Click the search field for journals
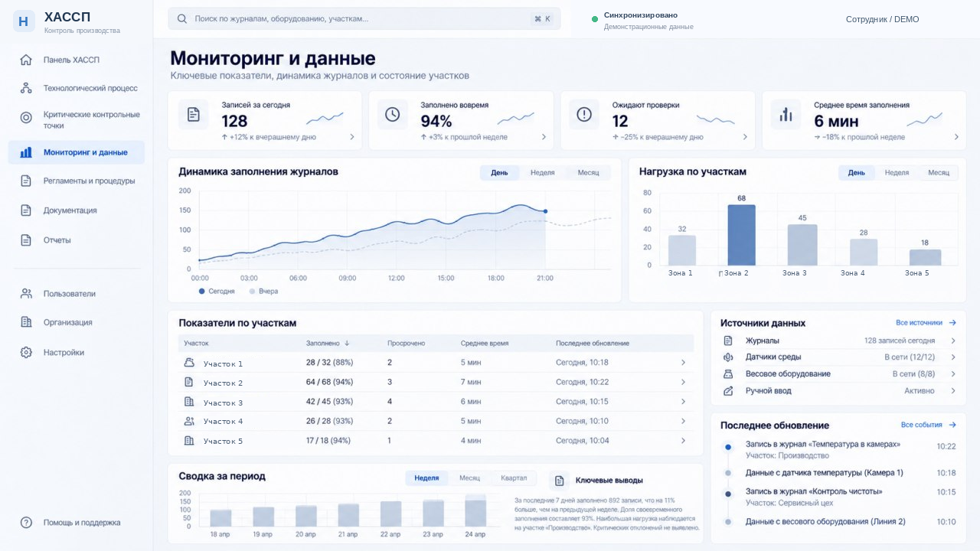 [364, 19]
